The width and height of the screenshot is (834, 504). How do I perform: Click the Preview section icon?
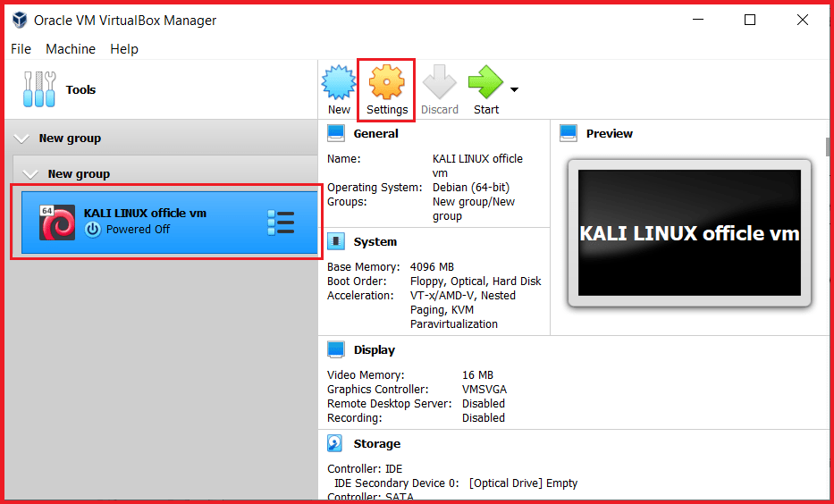point(569,133)
